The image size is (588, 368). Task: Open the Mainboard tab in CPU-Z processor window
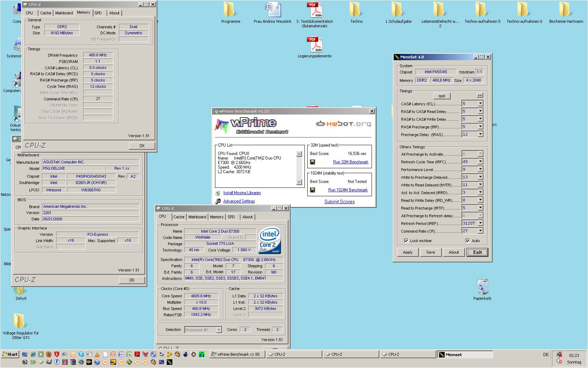click(x=197, y=217)
